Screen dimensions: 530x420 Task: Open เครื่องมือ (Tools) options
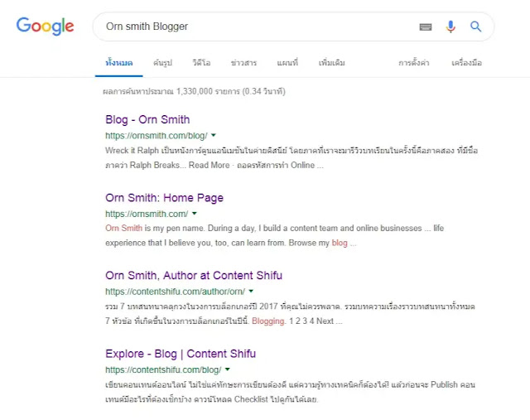coord(466,63)
